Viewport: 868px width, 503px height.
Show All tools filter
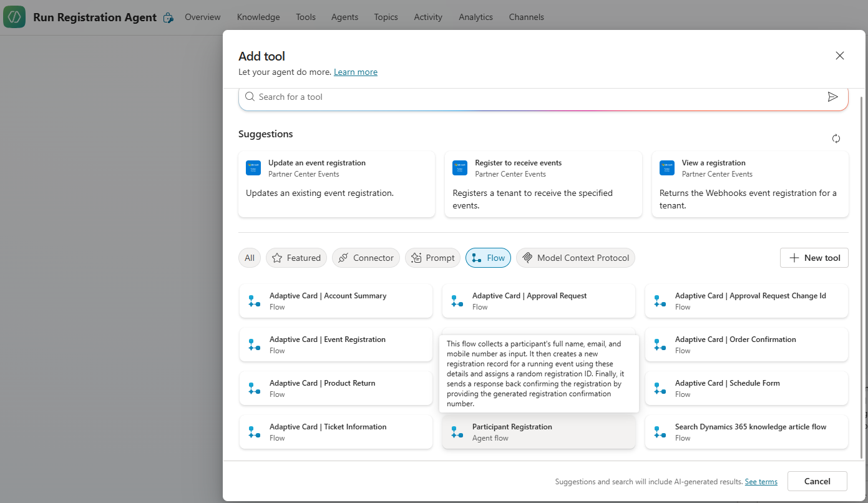pos(250,258)
